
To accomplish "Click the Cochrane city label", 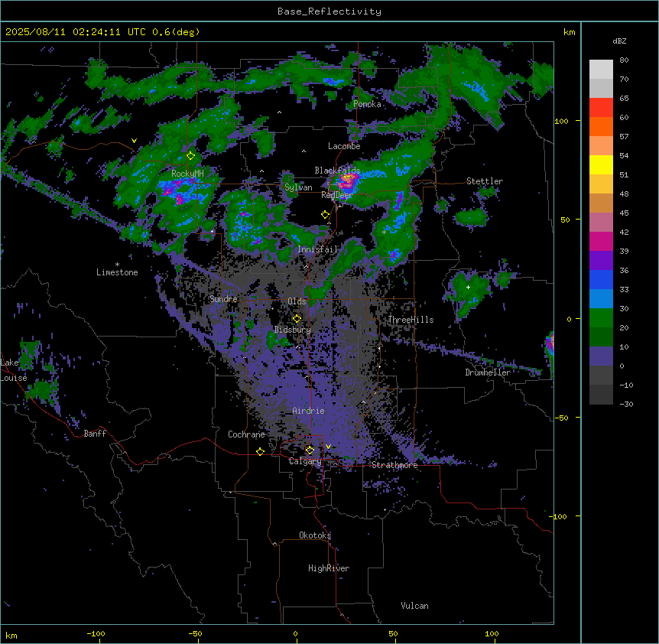I will 246,434.
